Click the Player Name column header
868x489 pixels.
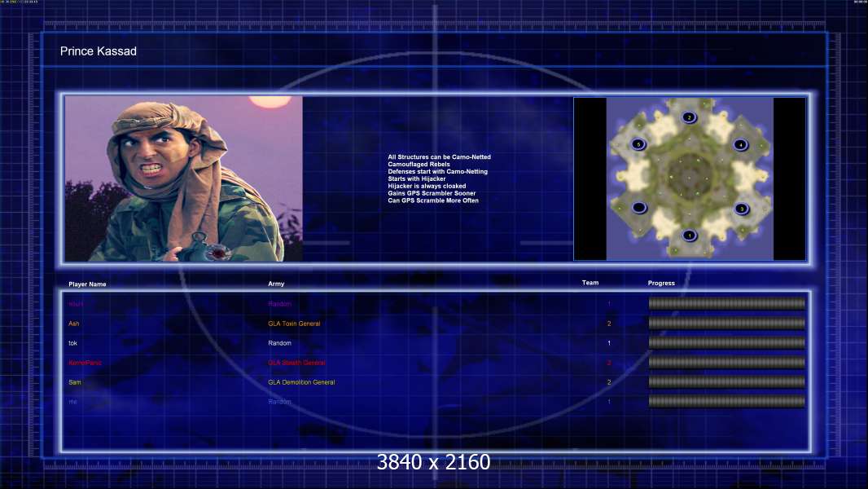[x=87, y=284]
